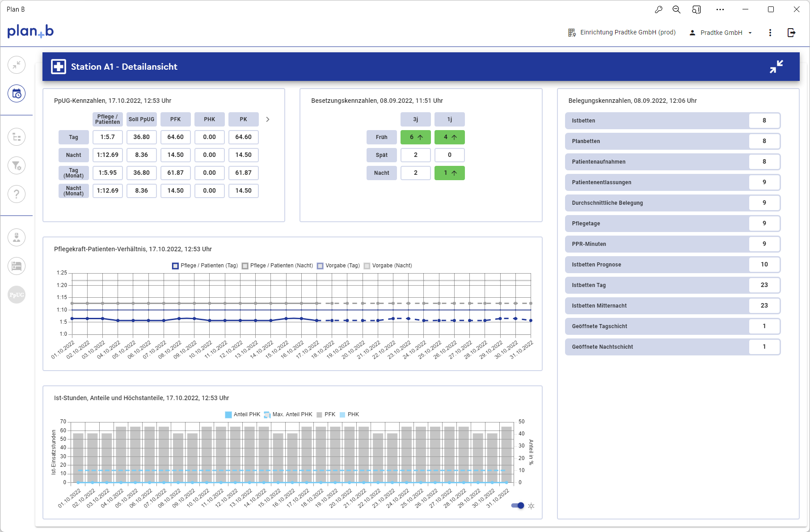Select the Istbetten row
This screenshot has height=532, width=810.
click(673, 121)
